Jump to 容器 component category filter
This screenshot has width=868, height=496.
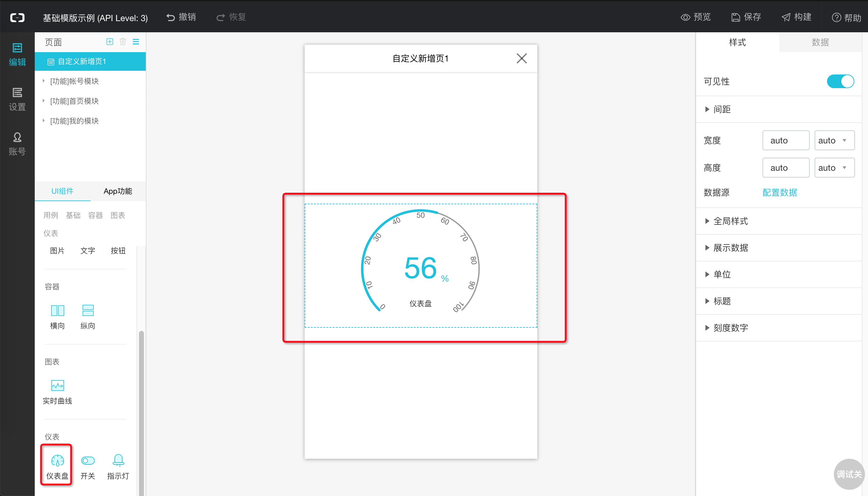tap(95, 215)
